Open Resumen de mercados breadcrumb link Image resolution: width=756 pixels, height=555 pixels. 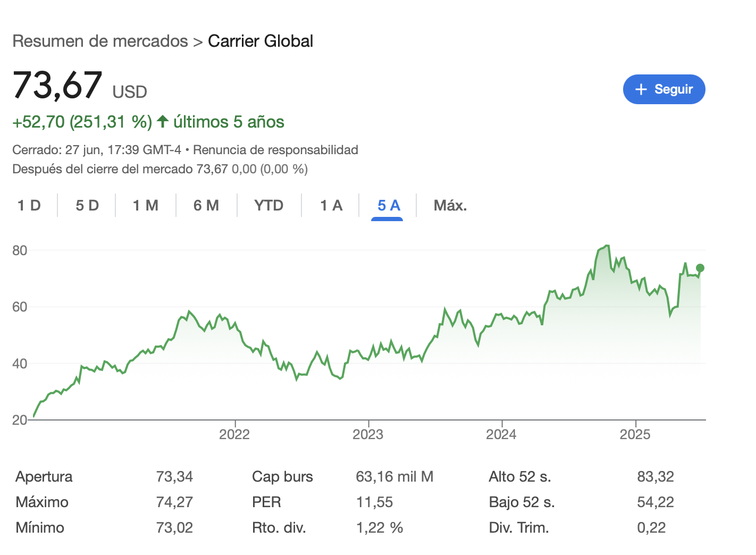pos(100,41)
